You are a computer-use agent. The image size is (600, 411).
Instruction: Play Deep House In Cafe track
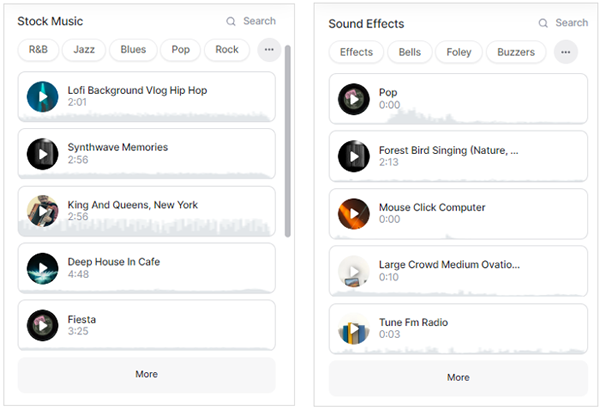click(42, 268)
